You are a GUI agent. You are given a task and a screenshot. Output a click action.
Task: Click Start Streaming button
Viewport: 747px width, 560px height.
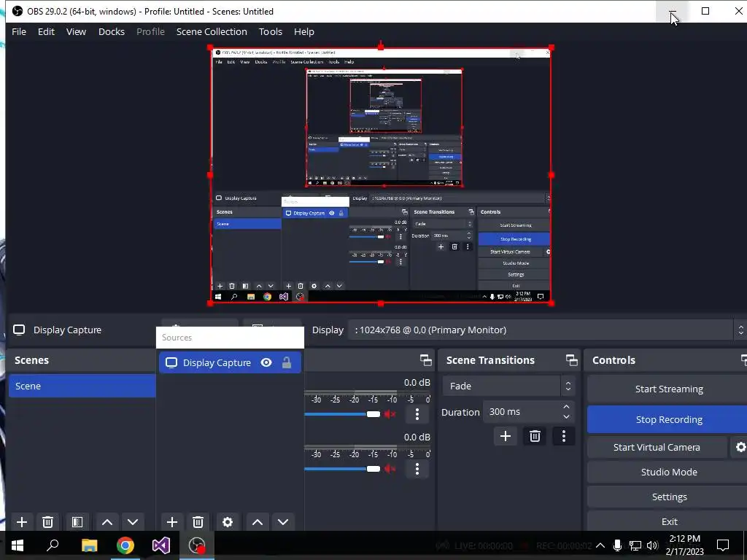coord(668,389)
